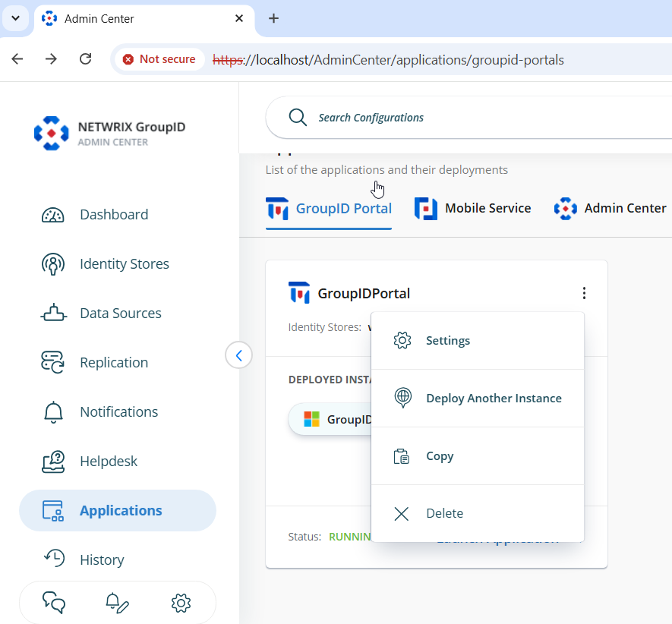Click the feedback chat icon
672x624 pixels.
[53, 603]
